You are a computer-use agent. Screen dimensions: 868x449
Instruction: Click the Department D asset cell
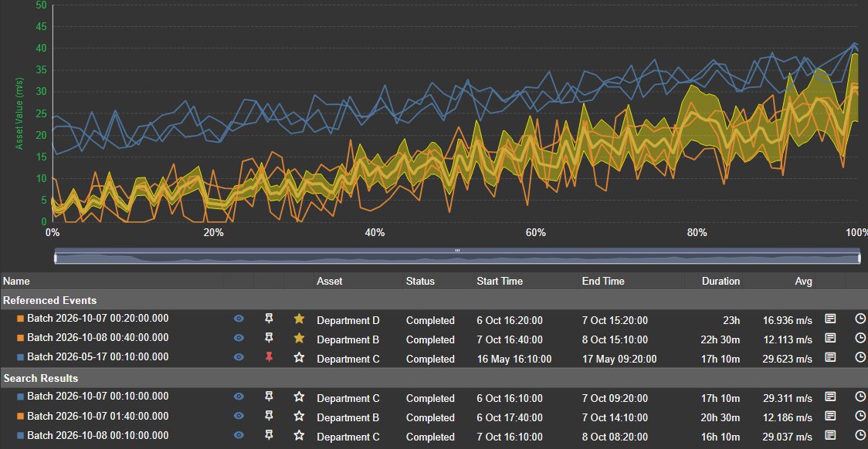point(348,320)
